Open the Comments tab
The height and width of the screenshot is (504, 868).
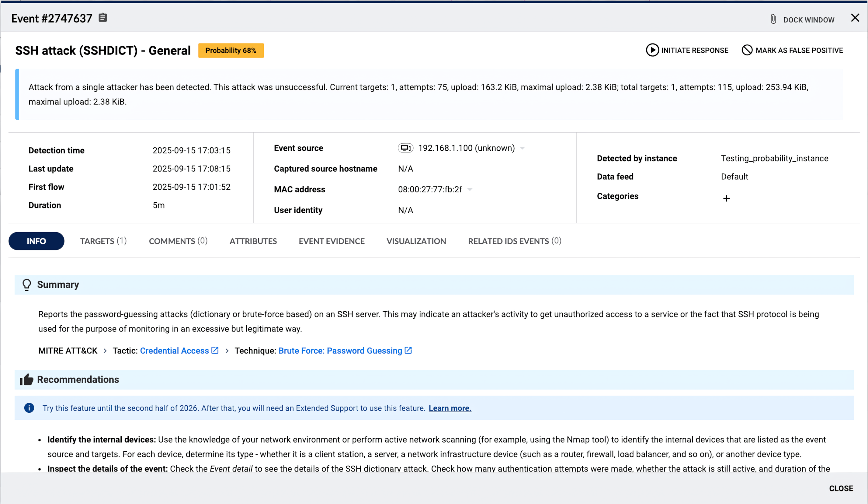[178, 241]
